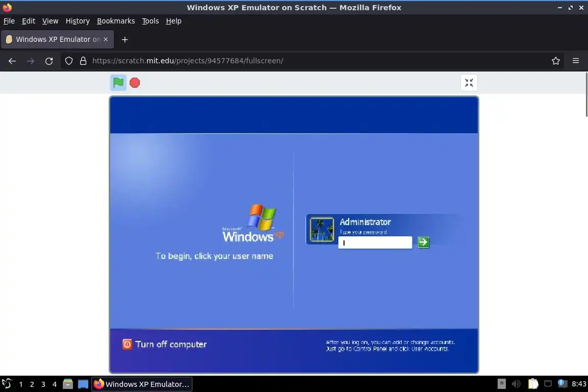Click the blue desktop icon in taskbar
This screenshot has width=588, height=392.
(83, 384)
